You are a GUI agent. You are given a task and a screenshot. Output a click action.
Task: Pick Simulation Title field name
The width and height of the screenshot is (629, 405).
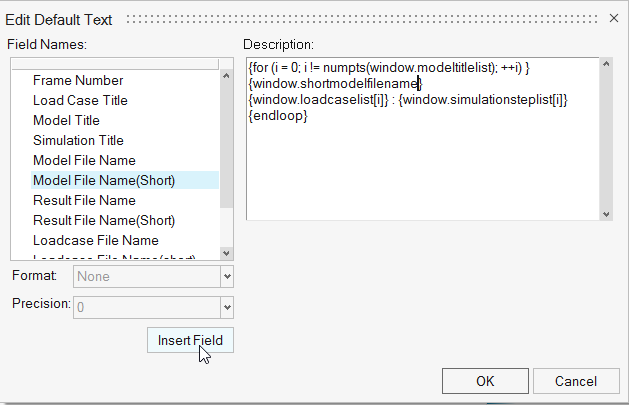click(x=78, y=140)
